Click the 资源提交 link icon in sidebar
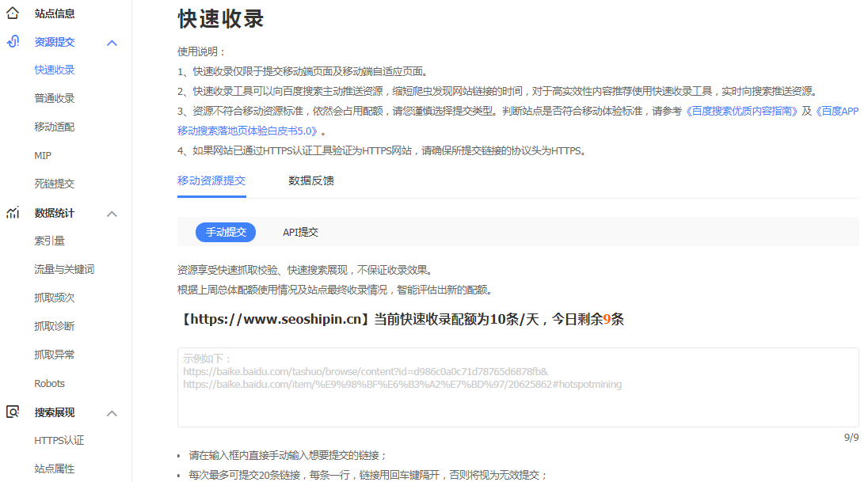This screenshot has width=868, height=482. (x=13, y=42)
